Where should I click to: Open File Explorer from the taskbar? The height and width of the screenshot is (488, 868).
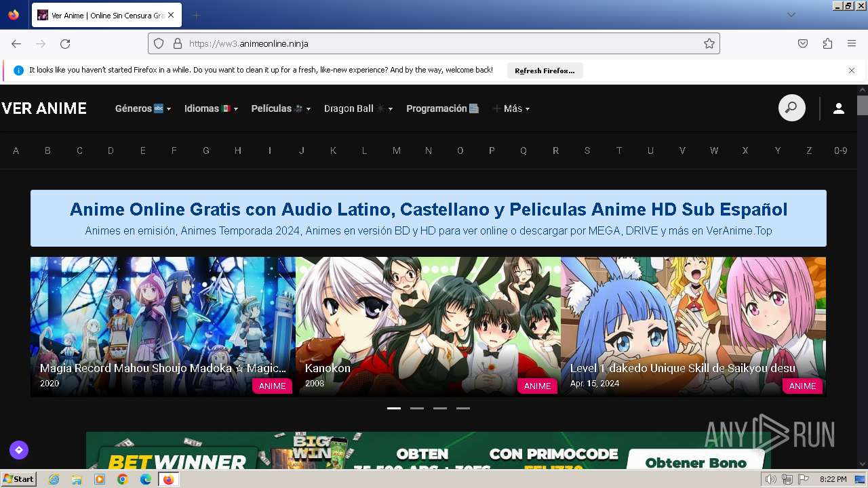77,479
